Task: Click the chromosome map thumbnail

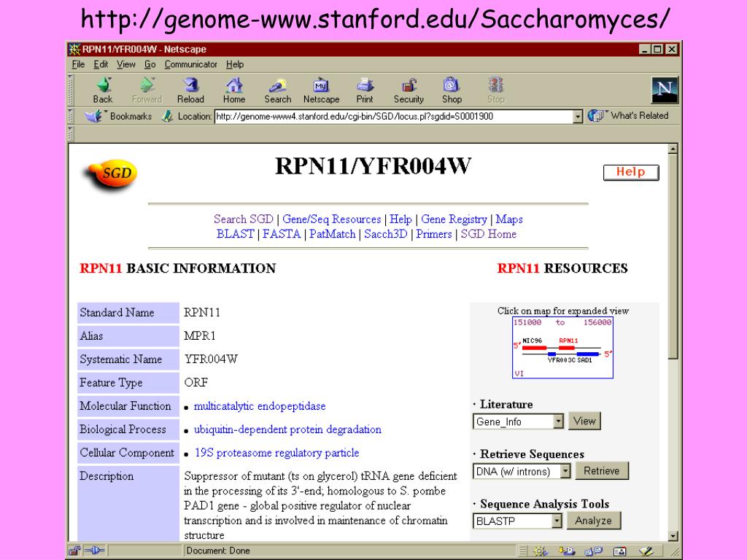Action: [562, 348]
